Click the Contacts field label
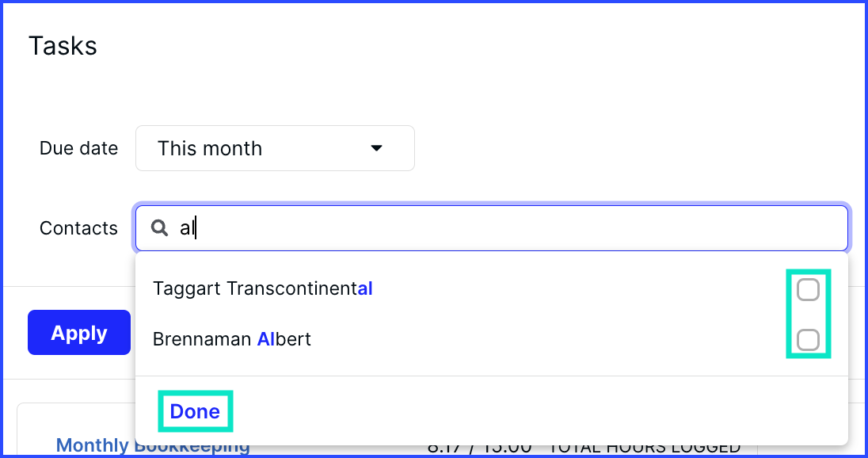This screenshot has width=868, height=458. (x=78, y=227)
